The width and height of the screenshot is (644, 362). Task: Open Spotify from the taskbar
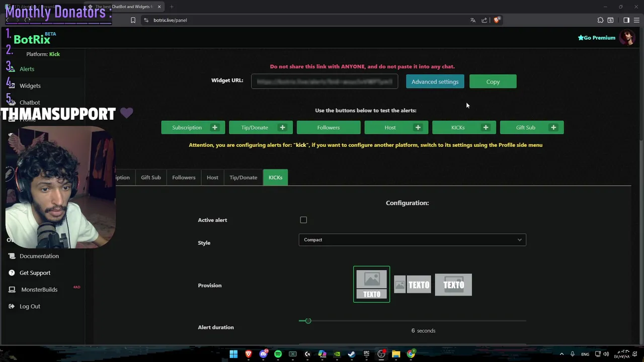tap(278, 354)
